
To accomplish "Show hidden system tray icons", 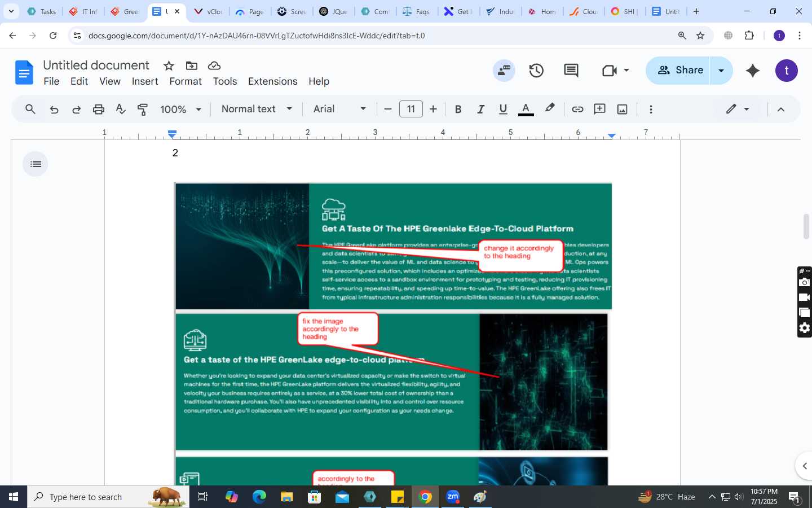I will pyautogui.click(x=712, y=497).
